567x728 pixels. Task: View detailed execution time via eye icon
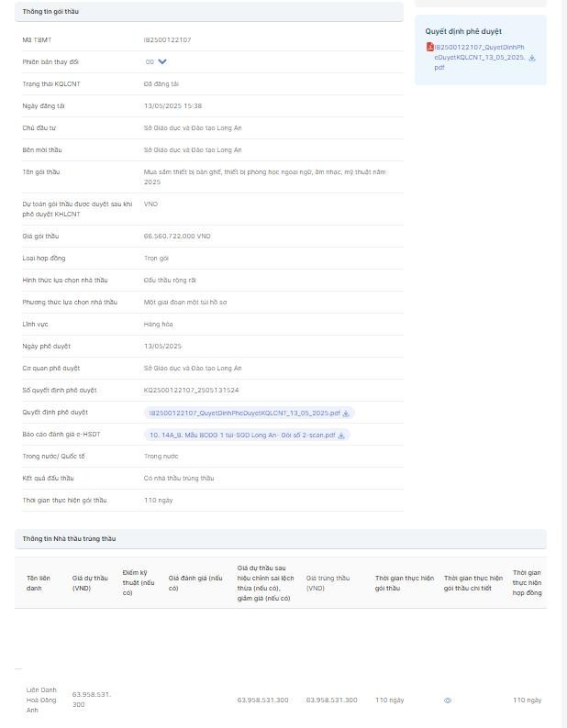tap(448, 700)
